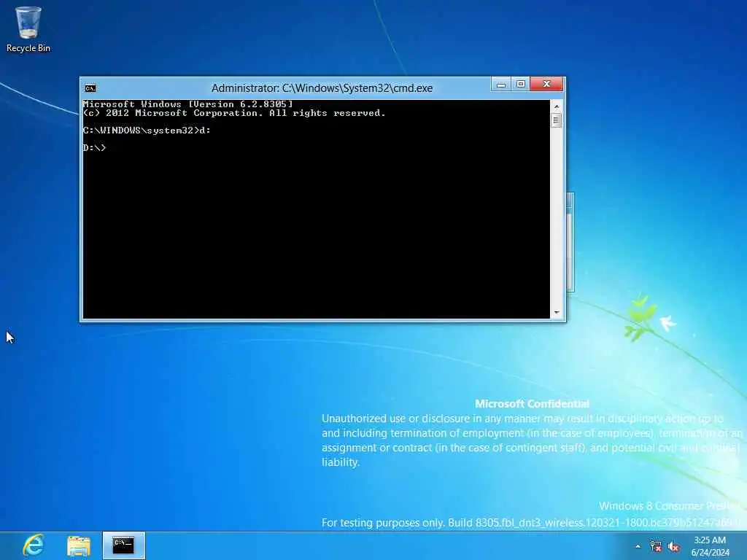Viewport: 747px width, 560px height.
Task: Click the cmd scrollbar down arrow
Action: pyautogui.click(x=556, y=313)
